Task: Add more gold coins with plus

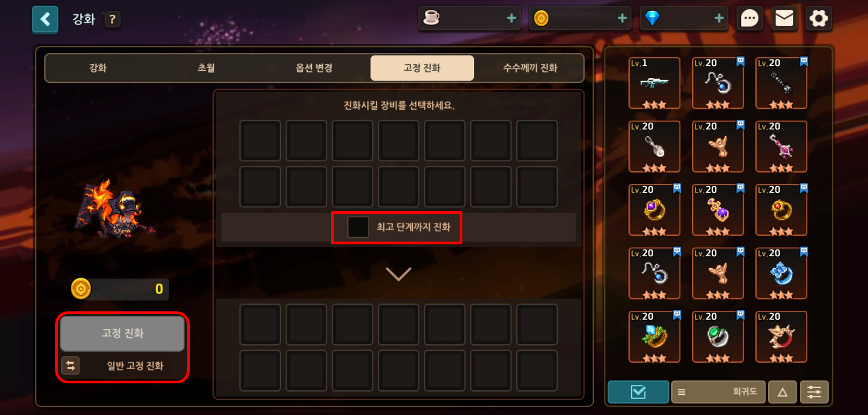Action: pos(622,19)
